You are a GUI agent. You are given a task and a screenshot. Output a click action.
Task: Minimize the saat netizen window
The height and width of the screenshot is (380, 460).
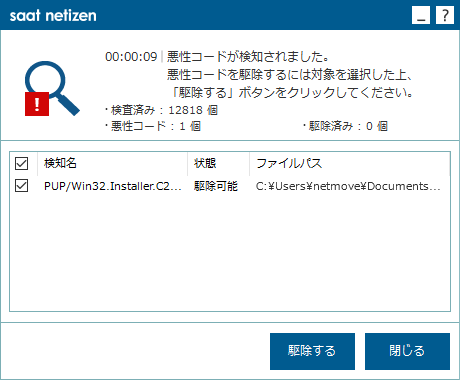[421, 15]
